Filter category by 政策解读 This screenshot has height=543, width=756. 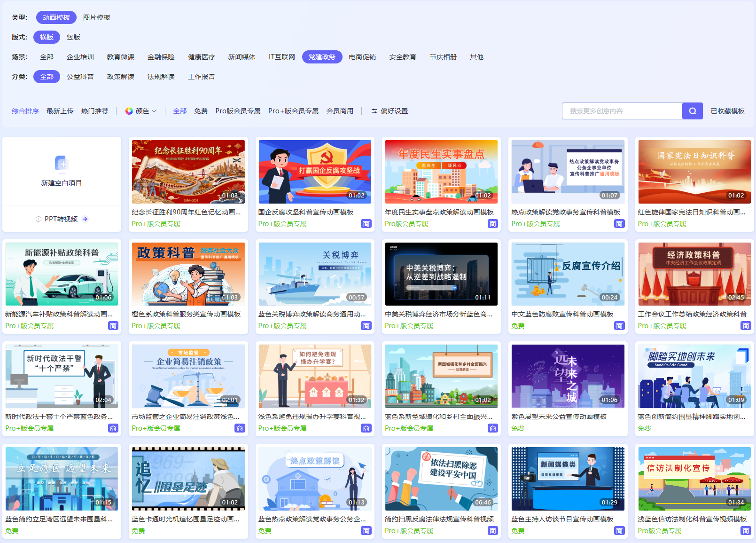(121, 77)
